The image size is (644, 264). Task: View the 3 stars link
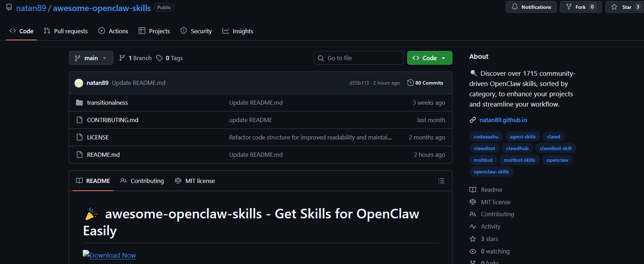click(484, 239)
